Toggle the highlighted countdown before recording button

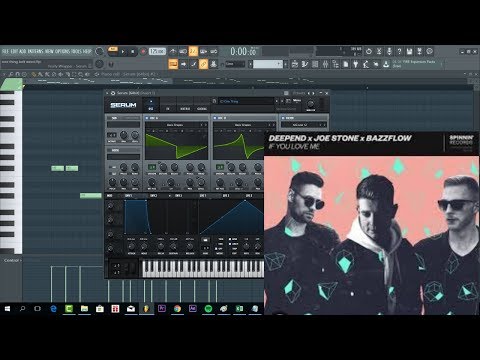(x=193, y=51)
